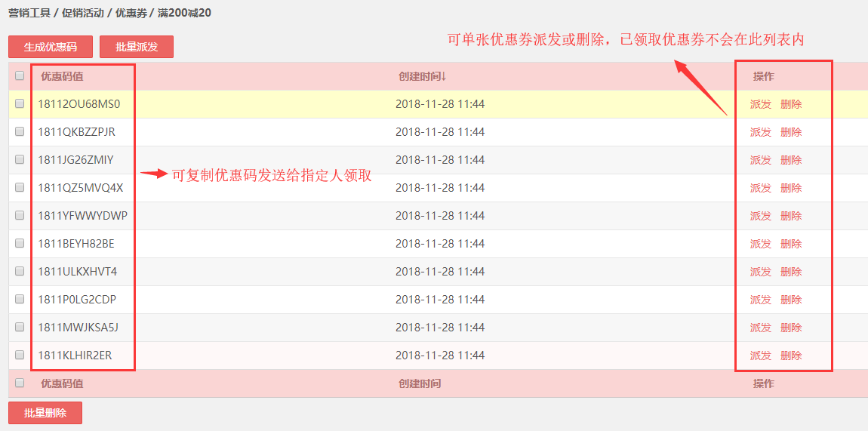
Task: Go to 优惠券 in the breadcrumb
Action: click(131, 13)
